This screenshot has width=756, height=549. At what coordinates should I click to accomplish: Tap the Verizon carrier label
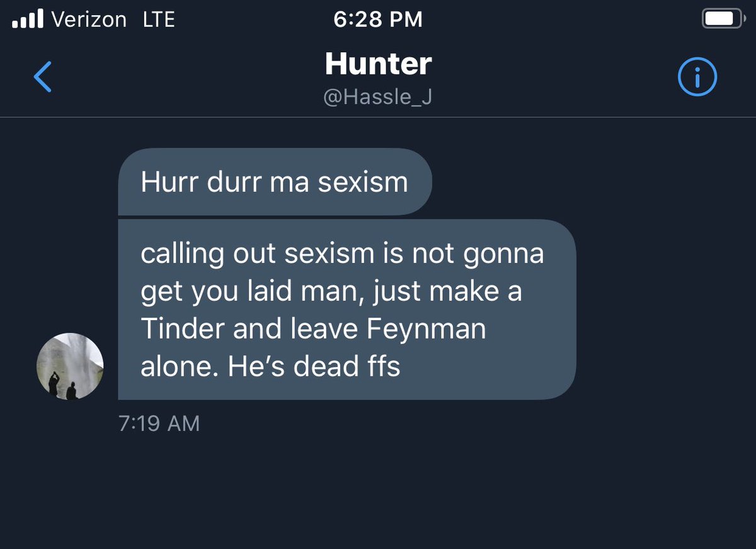[x=89, y=20]
